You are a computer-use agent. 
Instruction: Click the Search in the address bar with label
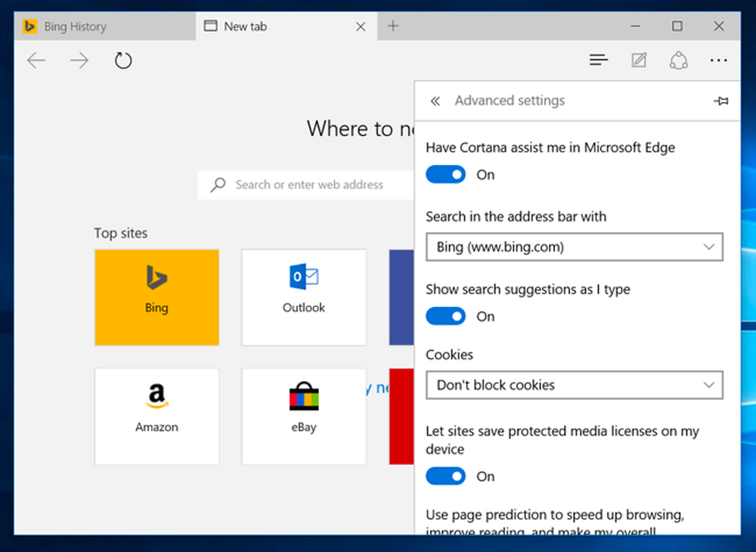(x=516, y=216)
